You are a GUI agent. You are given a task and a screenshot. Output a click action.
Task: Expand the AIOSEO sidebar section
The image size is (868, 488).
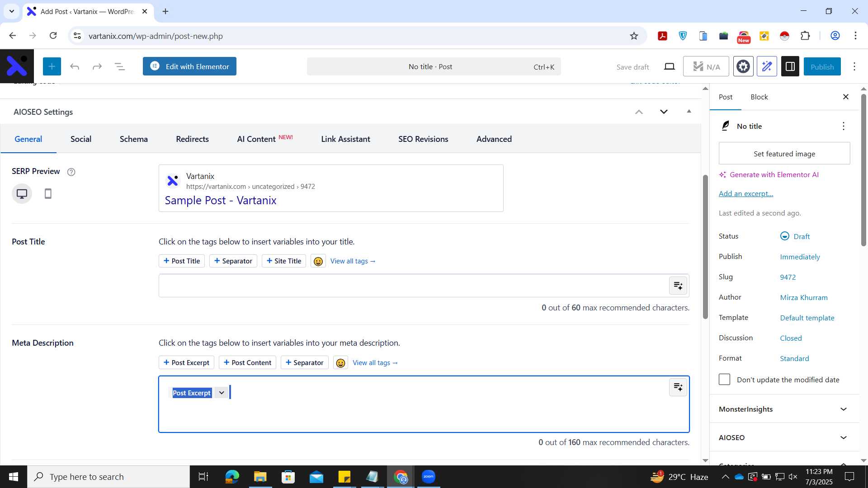(x=784, y=437)
